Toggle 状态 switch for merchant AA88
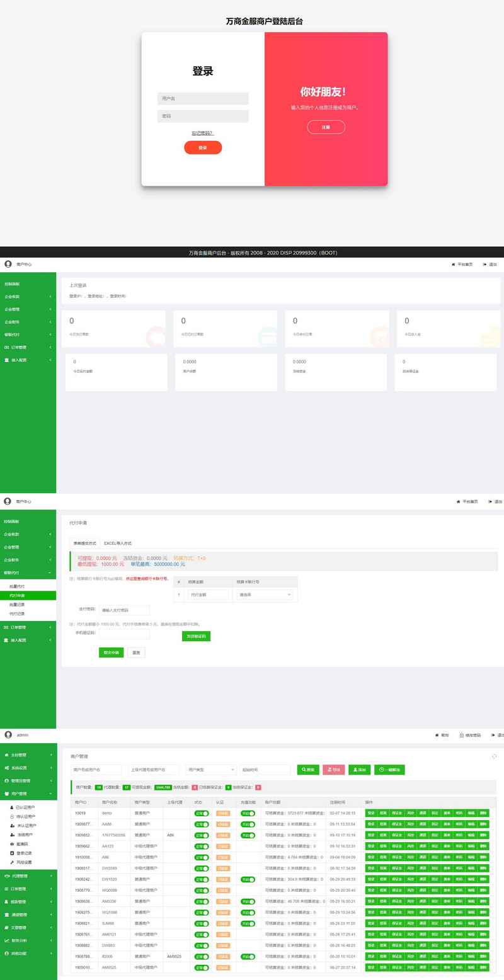The image size is (504, 980). pyautogui.click(x=202, y=824)
